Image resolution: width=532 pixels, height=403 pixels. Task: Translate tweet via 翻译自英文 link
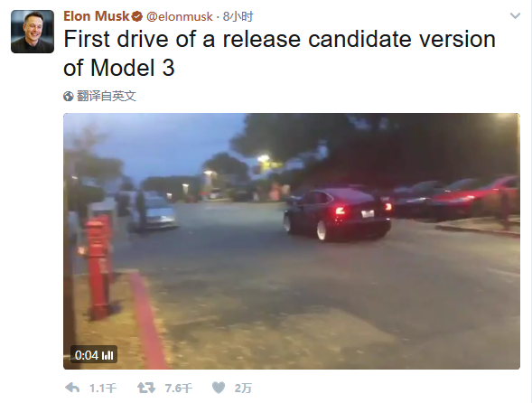point(107,96)
